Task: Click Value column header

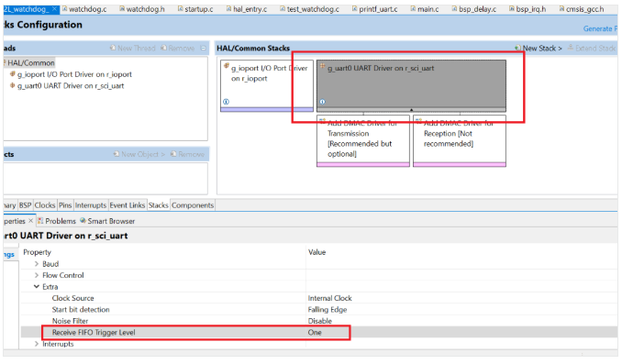Action: pyautogui.click(x=317, y=252)
